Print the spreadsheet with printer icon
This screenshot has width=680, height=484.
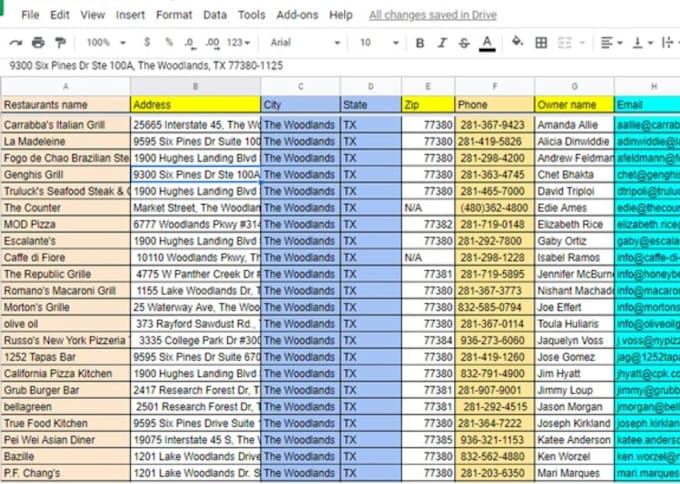pos(38,43)
